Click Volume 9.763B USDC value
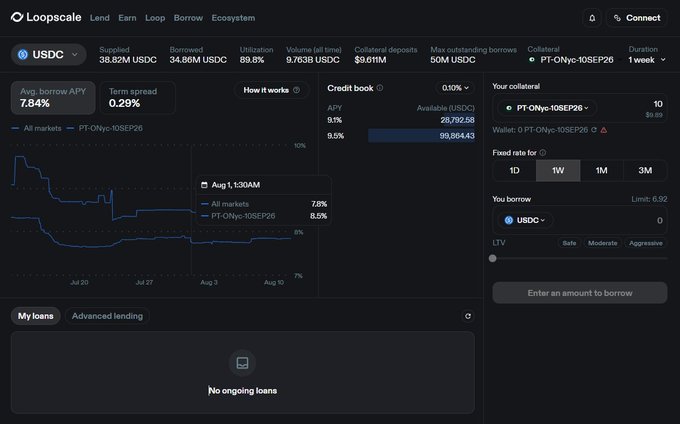Screen dimensions: 680x424 coord(313,60)
